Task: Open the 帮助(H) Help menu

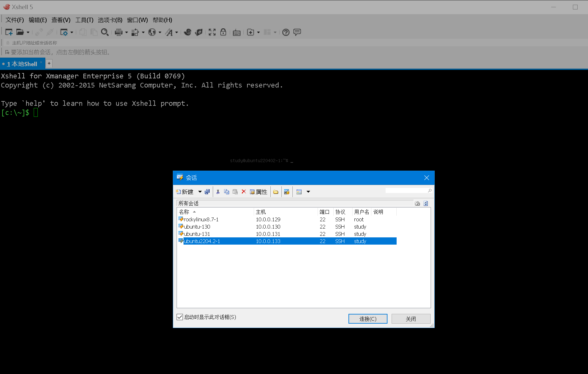Action: pyautogui.click(x=162, y=20)
